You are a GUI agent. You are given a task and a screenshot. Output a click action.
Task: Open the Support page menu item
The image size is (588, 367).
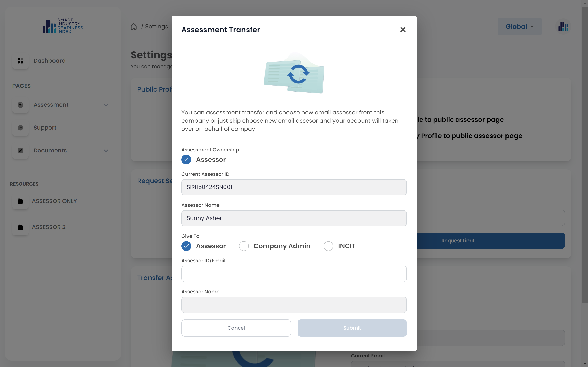45,128
